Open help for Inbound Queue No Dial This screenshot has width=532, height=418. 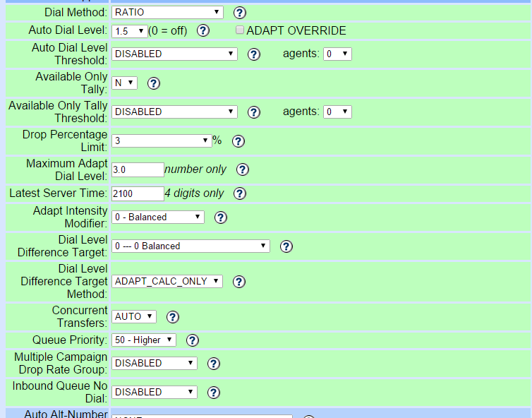point(213,393)
